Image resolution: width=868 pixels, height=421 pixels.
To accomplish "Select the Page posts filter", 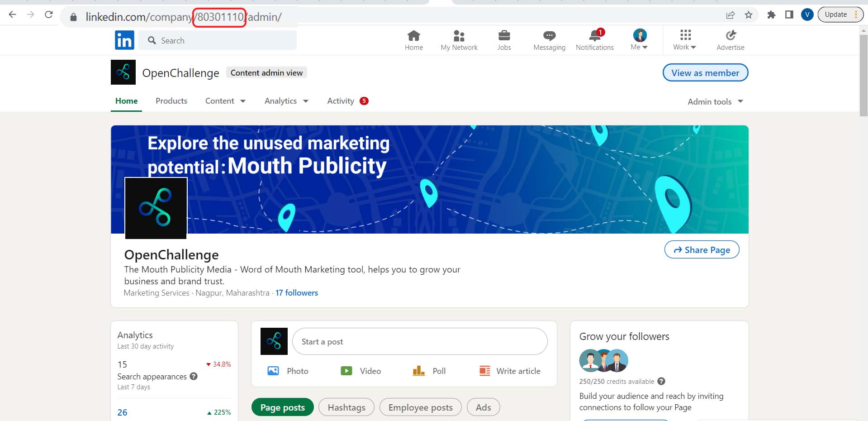I will 283,407.
